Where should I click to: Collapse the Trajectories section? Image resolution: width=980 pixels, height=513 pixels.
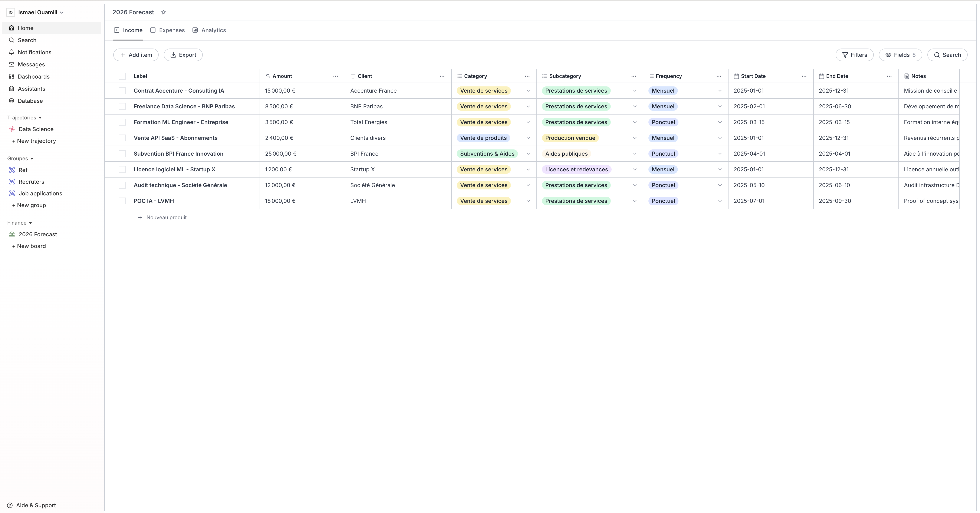[40, 118]
